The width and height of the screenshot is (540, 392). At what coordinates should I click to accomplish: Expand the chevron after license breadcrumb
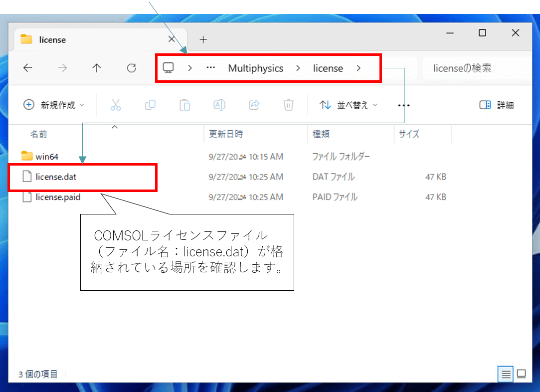click(359, 68)
